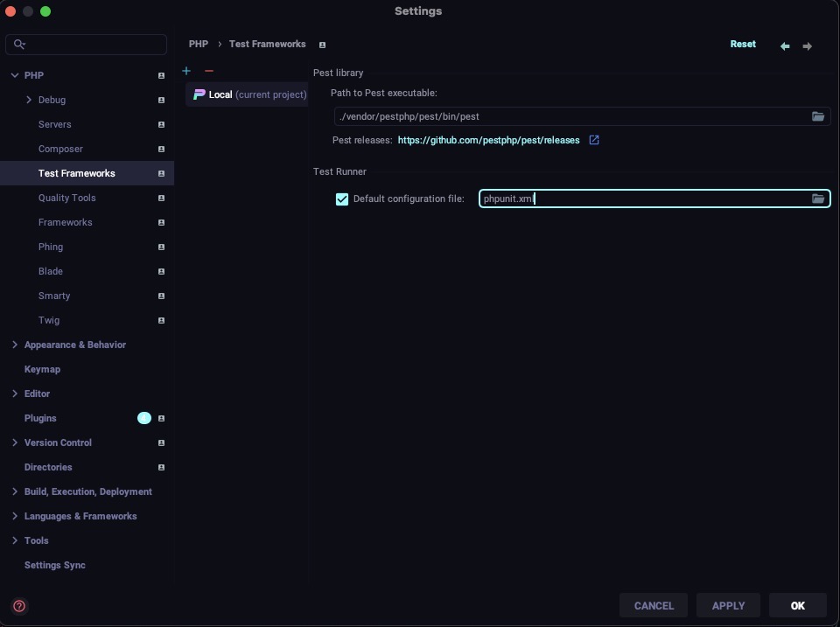Click the Reset link
The width and height of the screenshot is (840, 627).
click(743, 44)
